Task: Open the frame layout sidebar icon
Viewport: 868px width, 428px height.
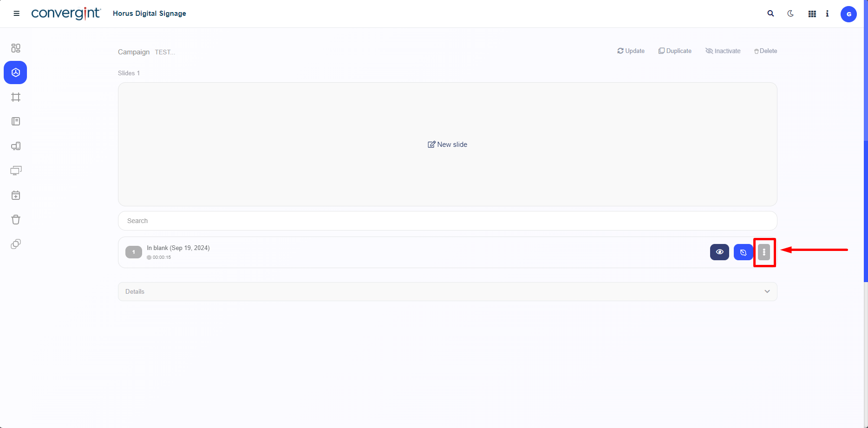Action: (x=16, y=97)
